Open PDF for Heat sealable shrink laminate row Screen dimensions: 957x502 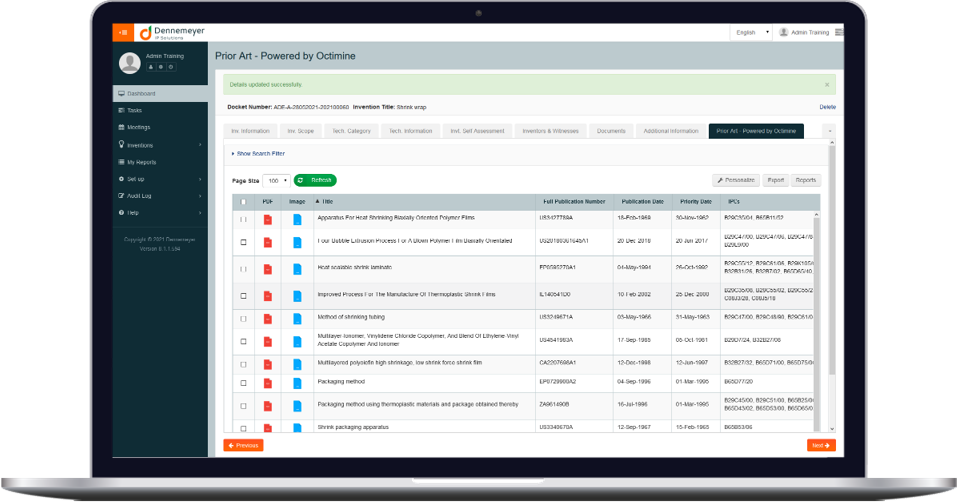267,269
